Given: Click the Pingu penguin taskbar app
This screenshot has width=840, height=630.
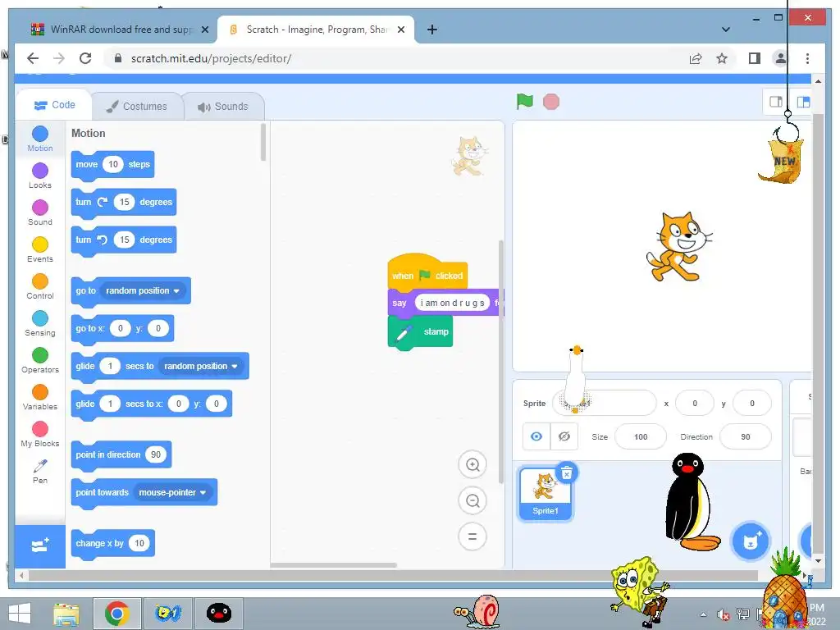Looking at the screenshot, I should coord(218,614).
